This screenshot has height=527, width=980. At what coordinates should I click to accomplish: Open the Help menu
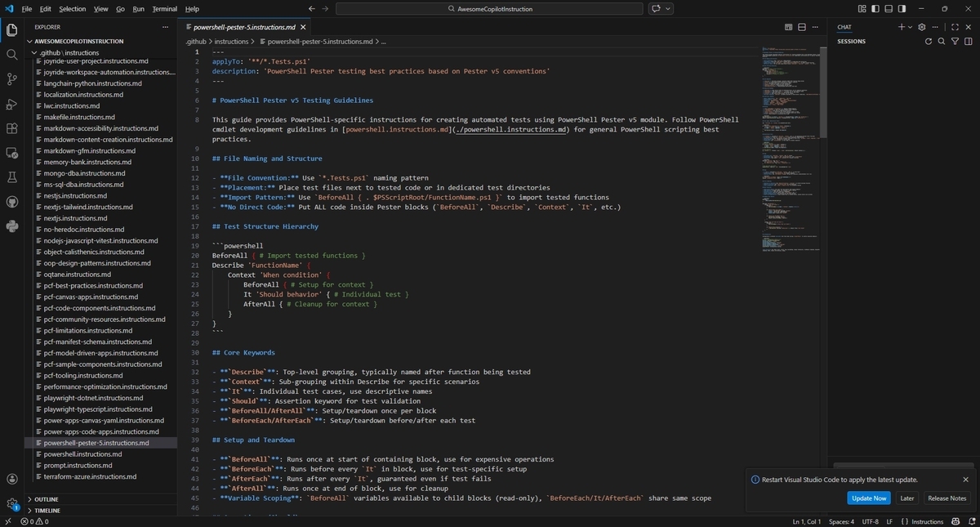tap(192, 9)
